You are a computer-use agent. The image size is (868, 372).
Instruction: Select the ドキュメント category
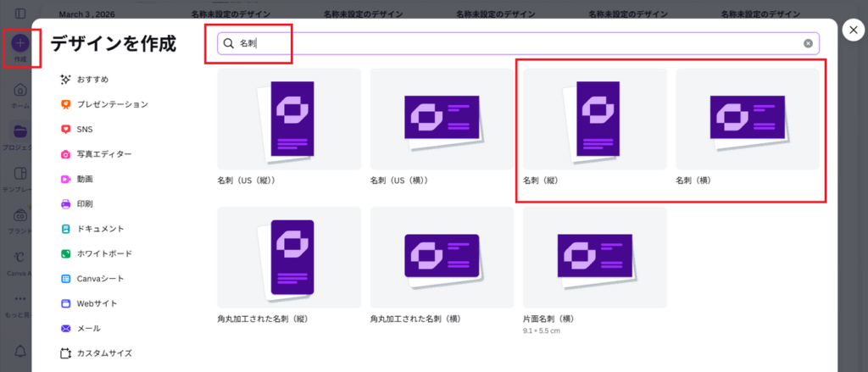(92, 229)
